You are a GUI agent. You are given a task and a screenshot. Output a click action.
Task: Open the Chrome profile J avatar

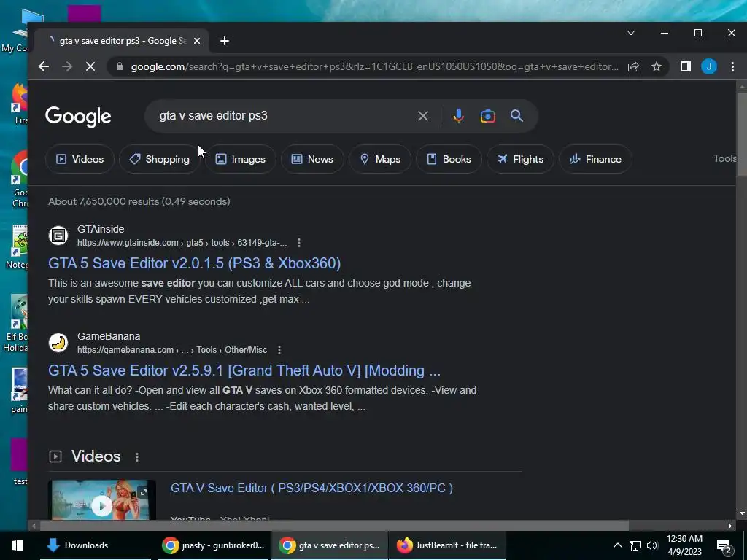tap(709, 66)
